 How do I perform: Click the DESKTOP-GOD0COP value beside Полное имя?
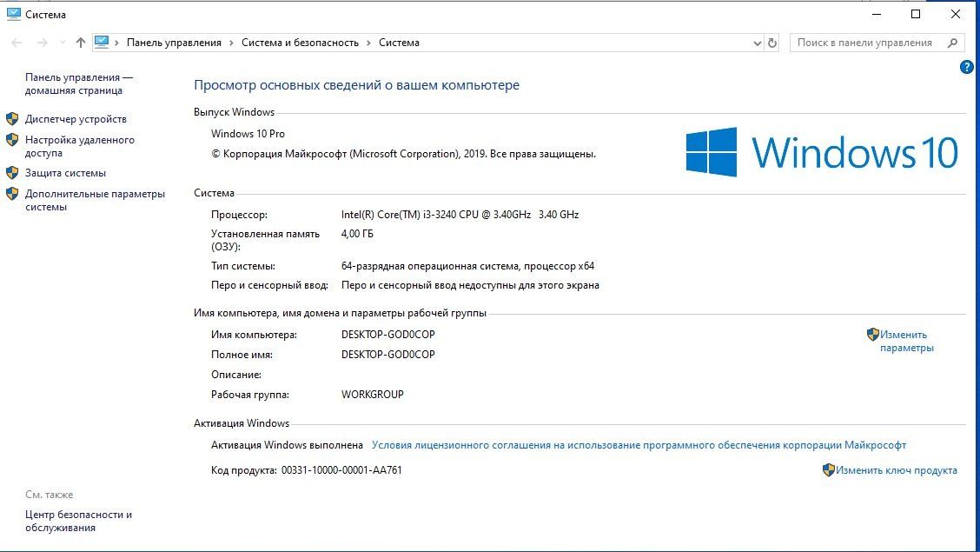[x=388, y=355]
